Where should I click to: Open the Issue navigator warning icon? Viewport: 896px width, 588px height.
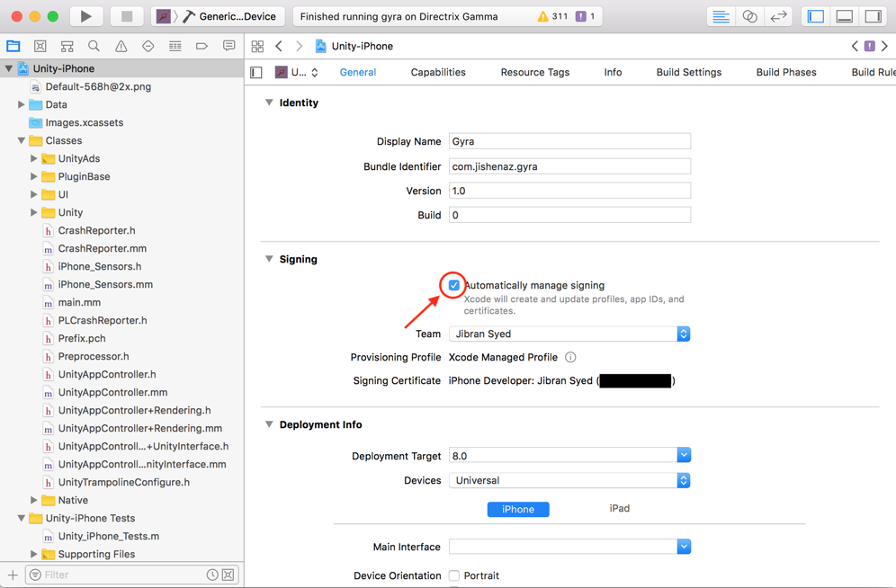click(121, 46)
